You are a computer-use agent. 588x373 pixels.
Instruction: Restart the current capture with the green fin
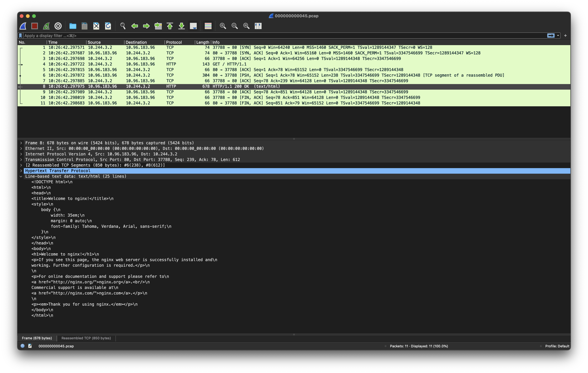point(46,26)
